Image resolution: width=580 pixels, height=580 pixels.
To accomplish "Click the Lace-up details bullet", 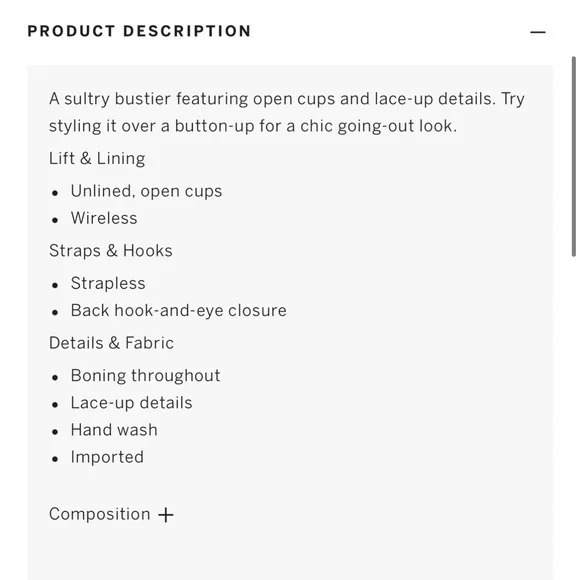I will coord(131,403).
